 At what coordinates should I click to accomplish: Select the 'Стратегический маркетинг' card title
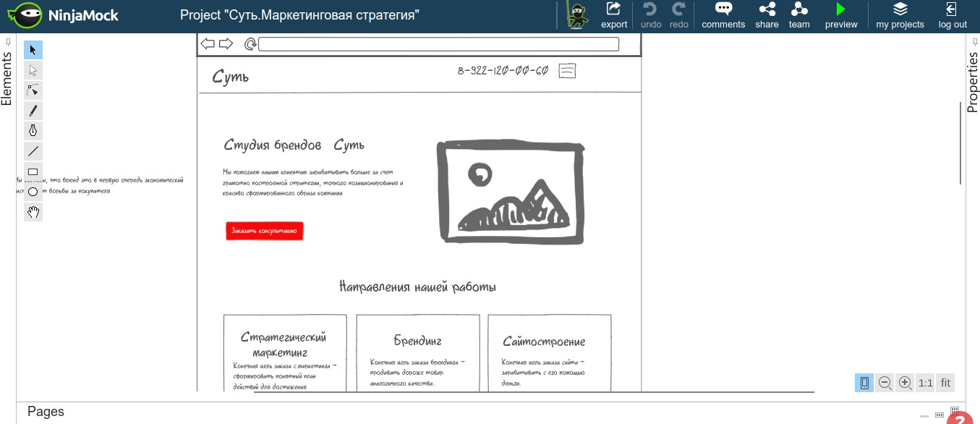tap(284, 344)
